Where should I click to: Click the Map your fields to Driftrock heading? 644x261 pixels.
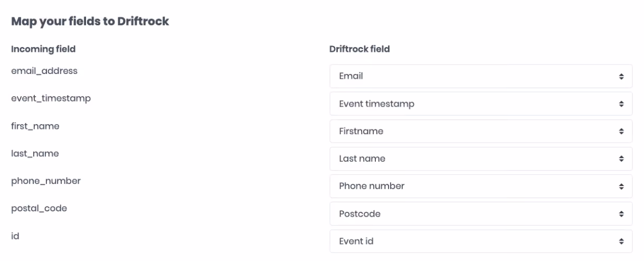tap(90, 22)
